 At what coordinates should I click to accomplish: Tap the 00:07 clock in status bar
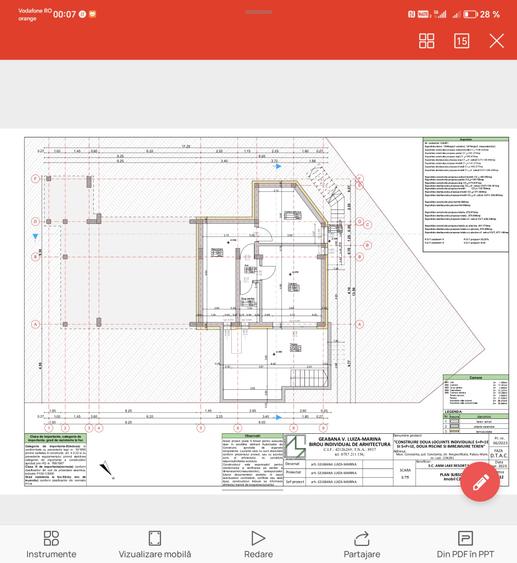coord(64,14)
